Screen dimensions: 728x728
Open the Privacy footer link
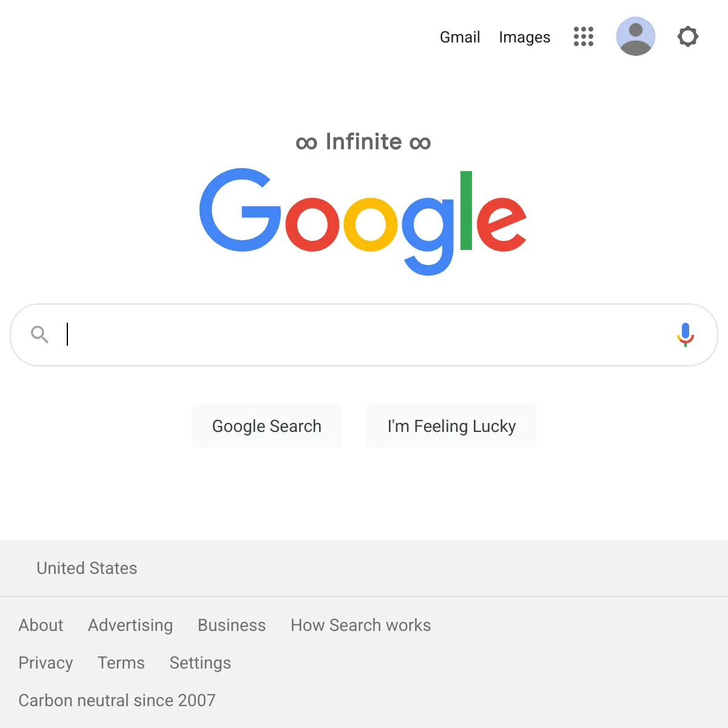click(45, 662)
